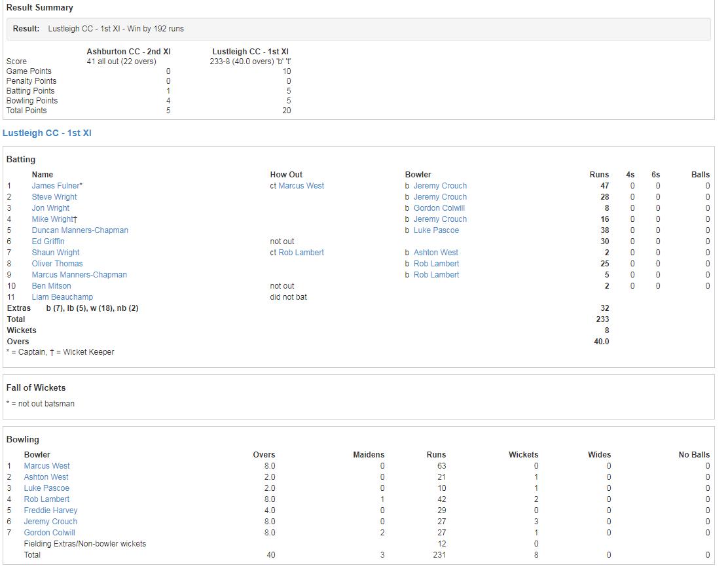Open Marcus Manners-Chapman player link
Viewport: 728px width, 572px height.
tap(79, 275)
